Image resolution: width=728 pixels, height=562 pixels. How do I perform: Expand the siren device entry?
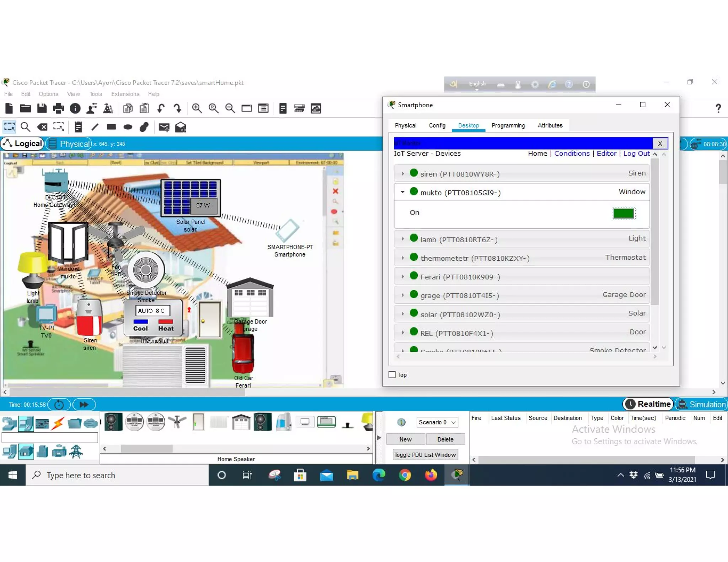(x=403, y=174)
